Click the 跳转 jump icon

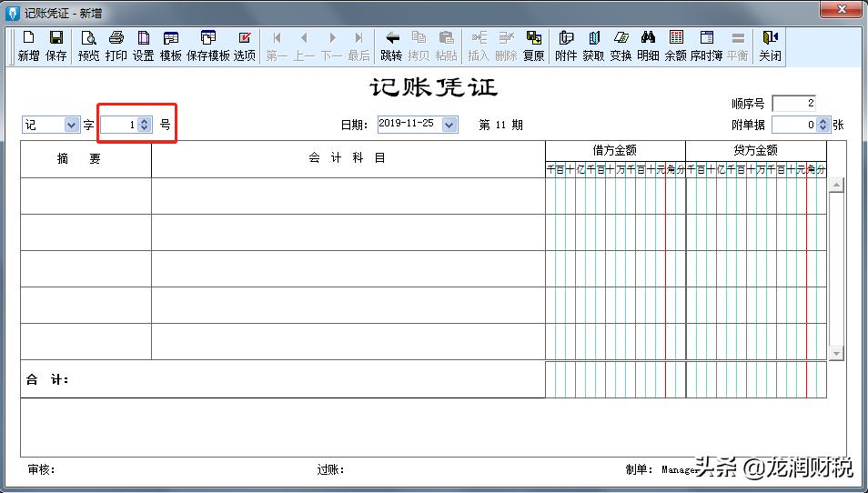point(391,45)
